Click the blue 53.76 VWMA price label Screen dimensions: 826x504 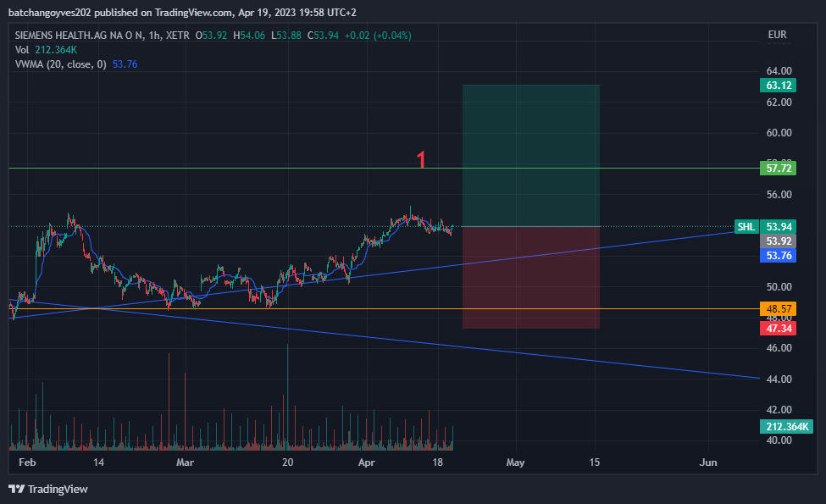[778, 256]
